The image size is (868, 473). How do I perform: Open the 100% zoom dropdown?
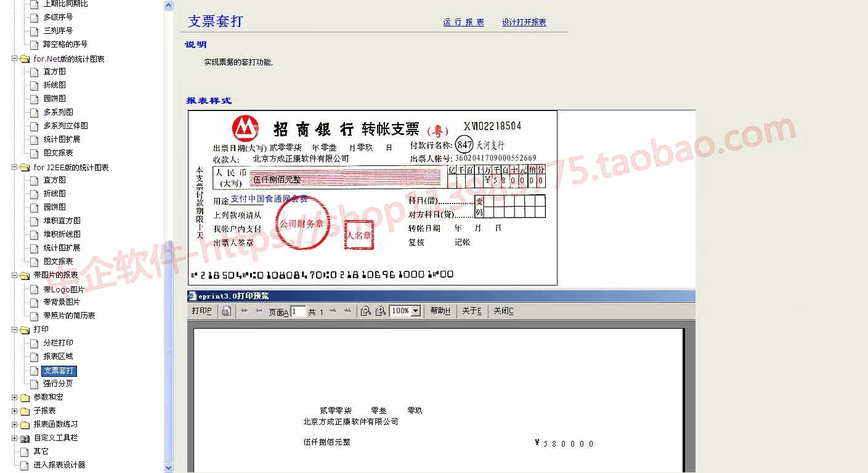416,311
